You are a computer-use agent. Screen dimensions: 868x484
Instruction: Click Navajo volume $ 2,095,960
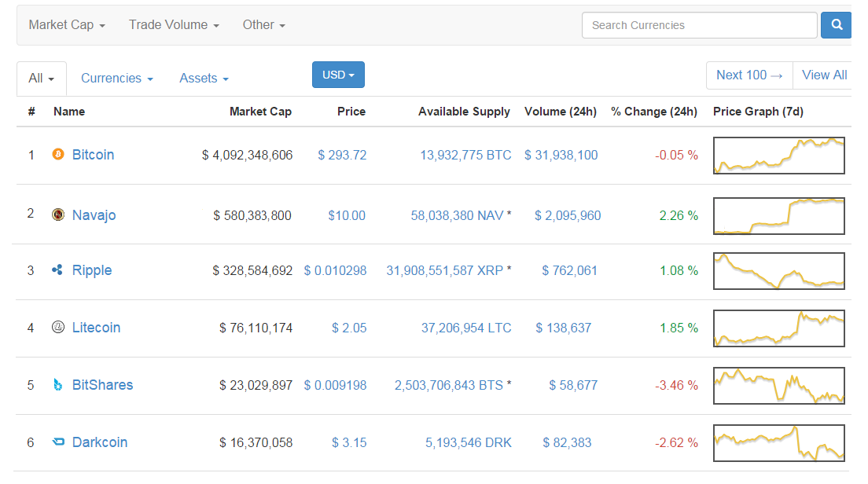568,215
